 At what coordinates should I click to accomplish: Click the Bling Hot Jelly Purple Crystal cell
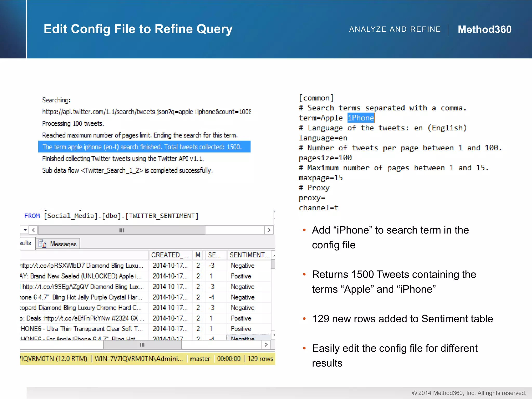[84, 297]
